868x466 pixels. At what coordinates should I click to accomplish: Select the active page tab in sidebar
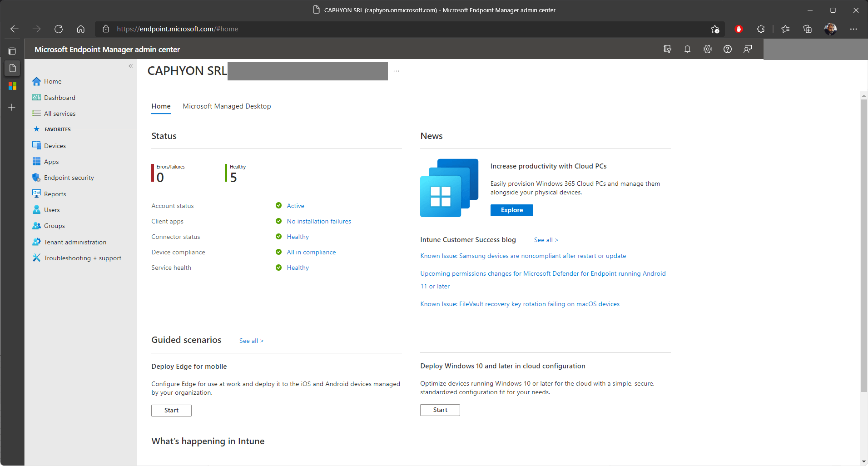12,68
